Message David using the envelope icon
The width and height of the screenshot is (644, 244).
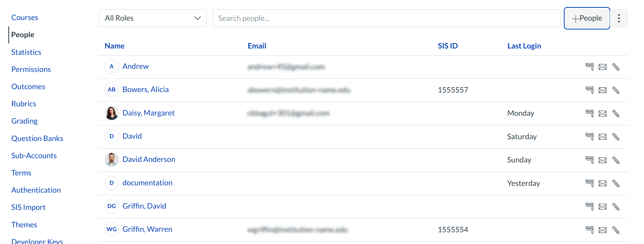tap(602, 137)
